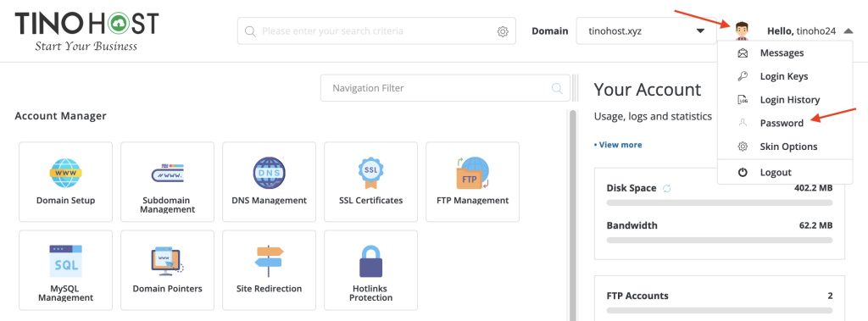Open the Domain Setup globe icon
The image size is (868, 321).
click(x=65, y=173)
